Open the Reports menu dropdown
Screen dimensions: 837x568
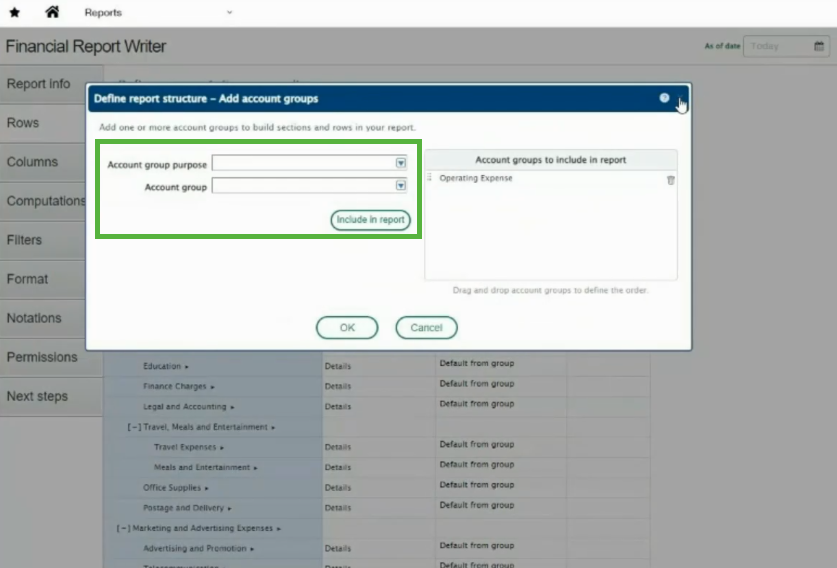[230, 12]
